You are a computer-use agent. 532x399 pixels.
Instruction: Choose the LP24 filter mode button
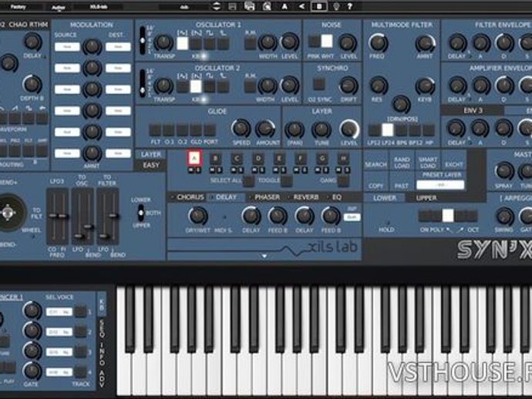(388, 130)
